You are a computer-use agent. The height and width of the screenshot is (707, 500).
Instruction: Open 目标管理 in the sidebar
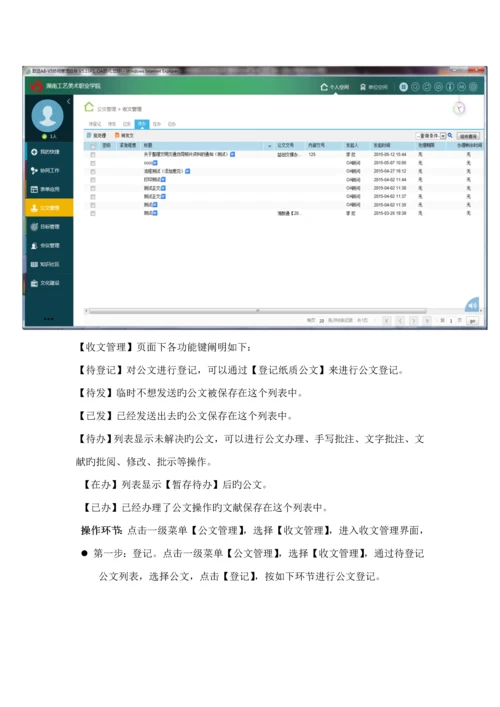coord(49,227)
